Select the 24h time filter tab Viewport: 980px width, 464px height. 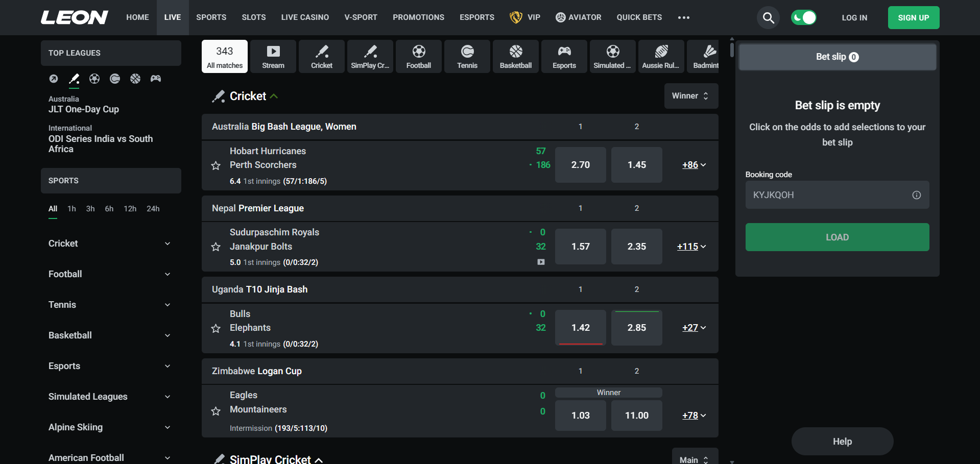pyautogui.click(x=153, y=208)
